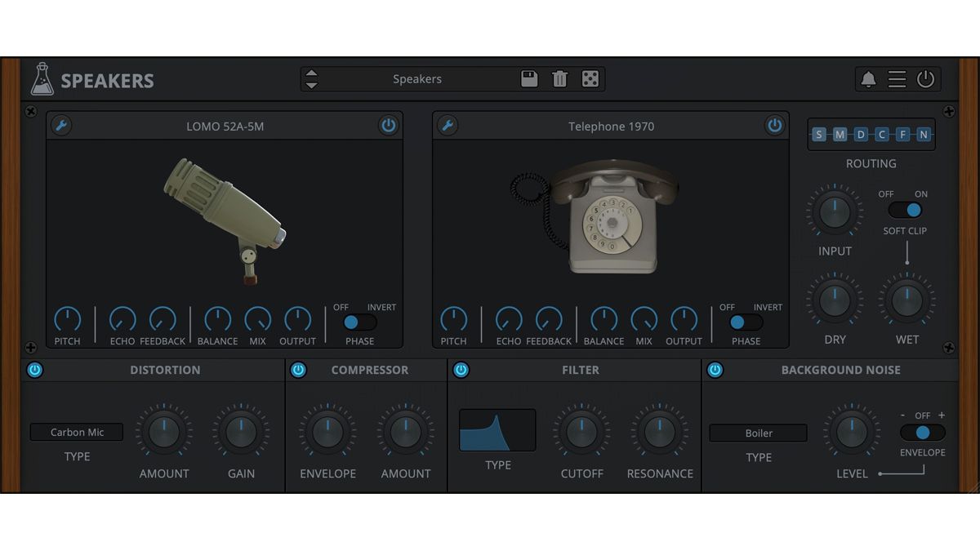Click the dice icon to randomize settings

point(590,78)
